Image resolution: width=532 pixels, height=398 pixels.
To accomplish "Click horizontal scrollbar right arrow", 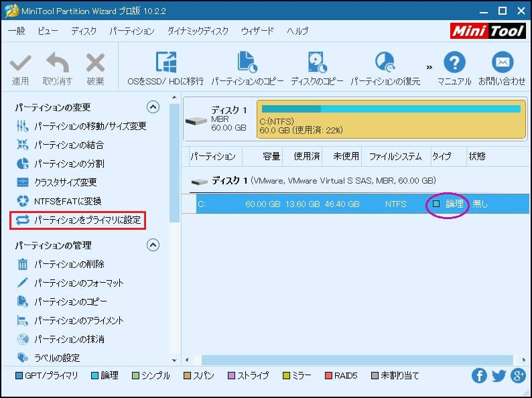I will click(524, 360).
